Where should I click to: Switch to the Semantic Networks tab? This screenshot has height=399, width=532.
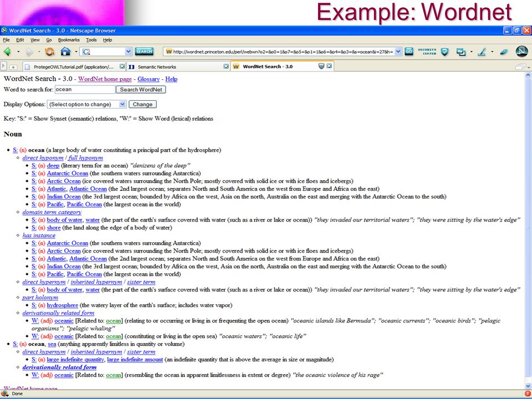176,67
